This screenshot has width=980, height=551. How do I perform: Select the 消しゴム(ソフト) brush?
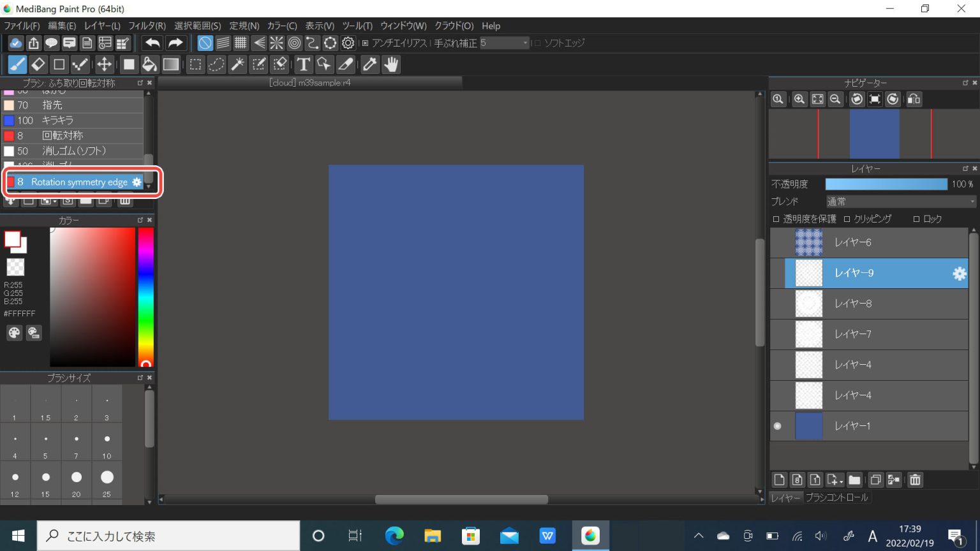[73, 151]
